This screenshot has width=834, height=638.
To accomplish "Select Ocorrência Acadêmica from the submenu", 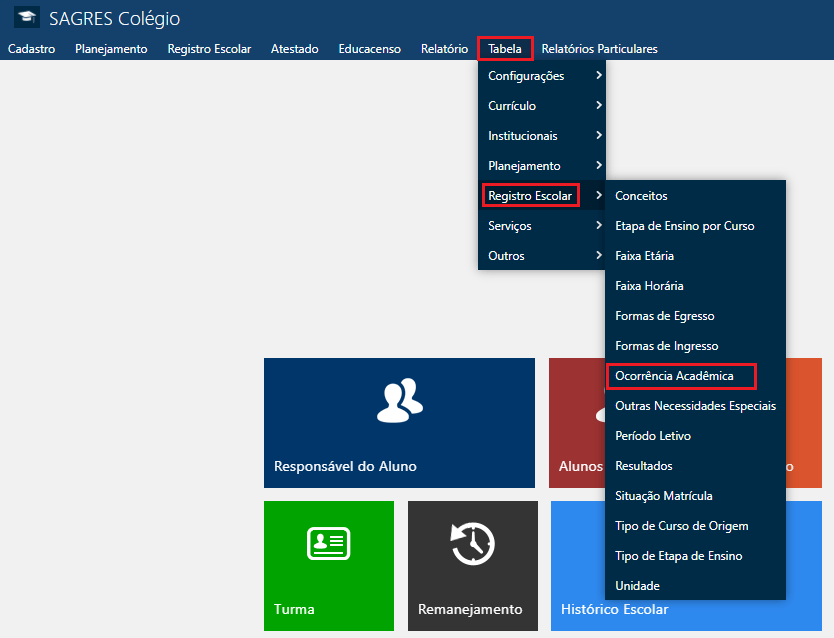I will pyautogui.click(x=675, y=376).
